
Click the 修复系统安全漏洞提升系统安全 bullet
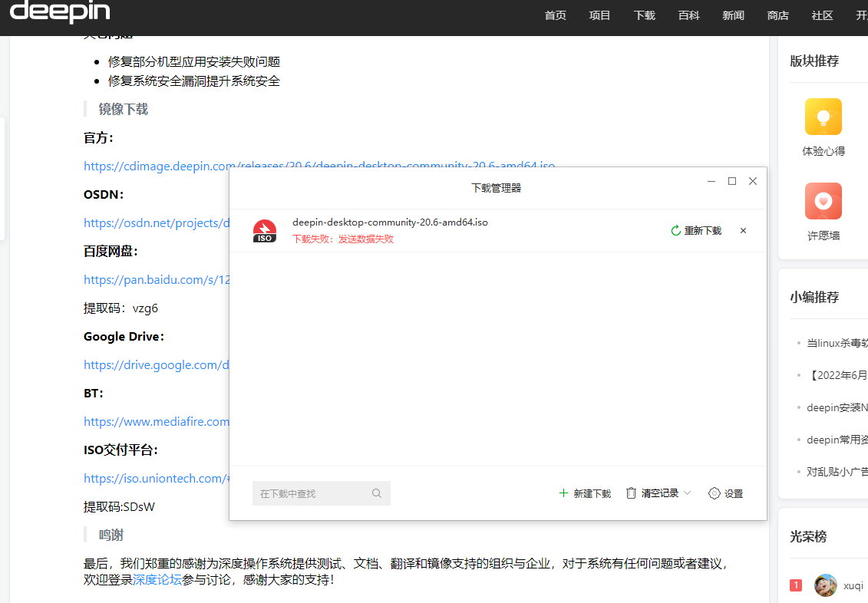(193, 81)
